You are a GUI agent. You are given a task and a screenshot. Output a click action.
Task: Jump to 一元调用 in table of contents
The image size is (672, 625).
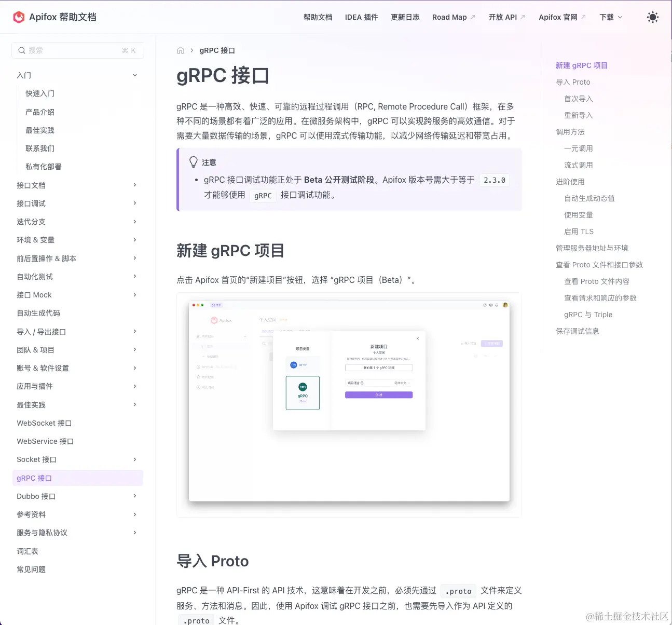tap(579, 148)
